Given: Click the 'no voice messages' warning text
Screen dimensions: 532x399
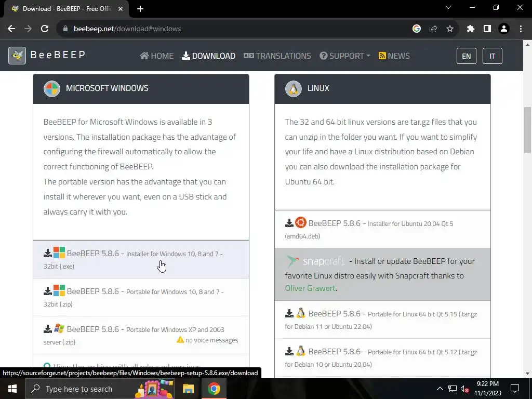Looking at the screenshot, I should tap(211, 340).
